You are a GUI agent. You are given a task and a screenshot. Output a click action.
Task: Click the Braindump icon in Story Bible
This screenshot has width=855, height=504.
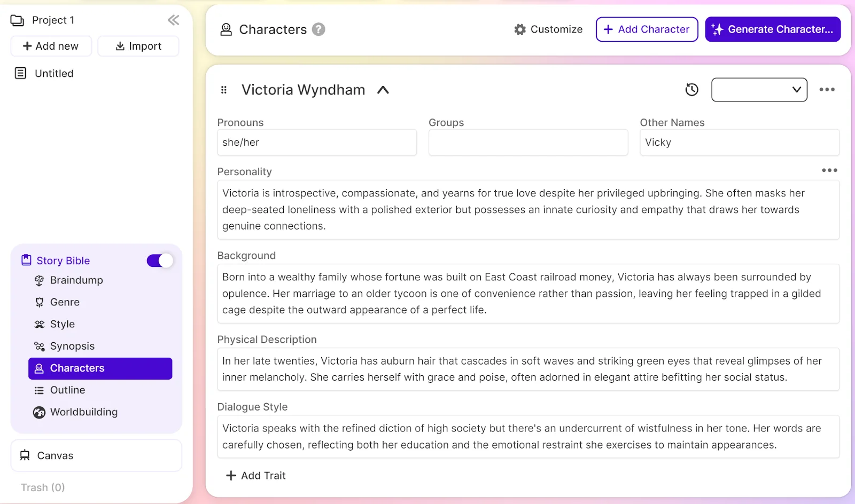pos(39,280)
